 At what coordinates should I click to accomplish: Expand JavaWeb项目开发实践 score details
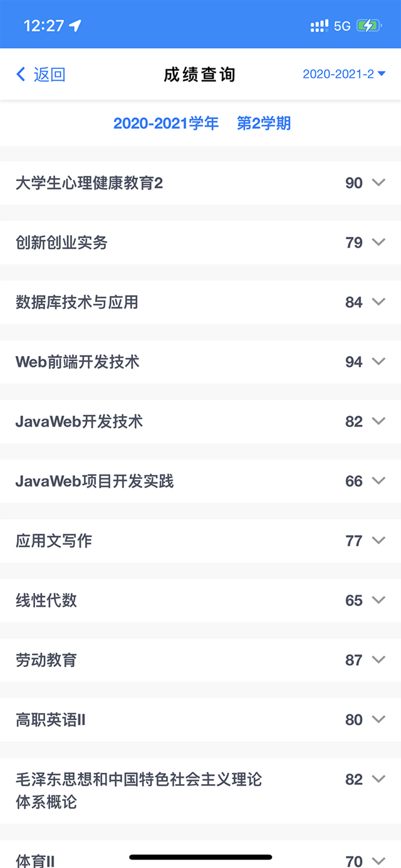[378, 481]
